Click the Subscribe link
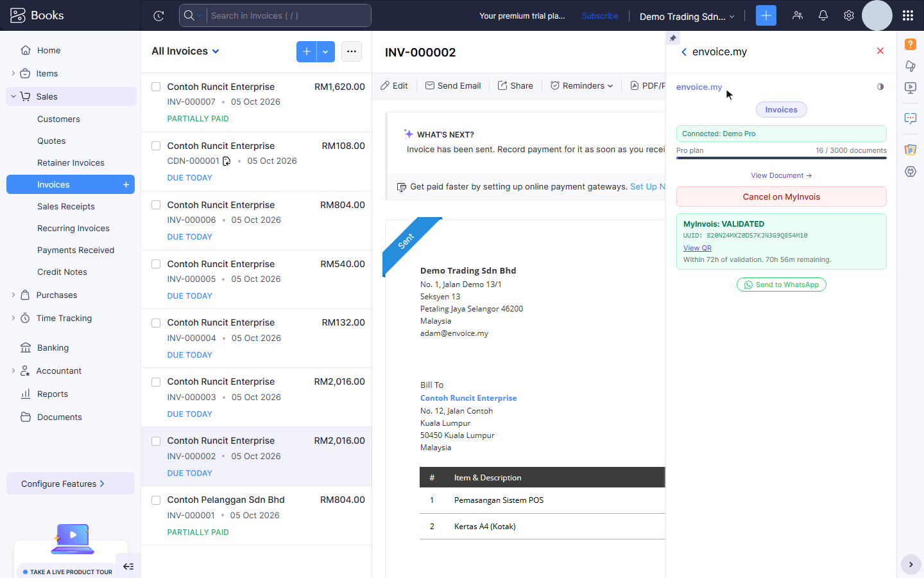Screen dimensions: 924x578 [x=600, y=16]
